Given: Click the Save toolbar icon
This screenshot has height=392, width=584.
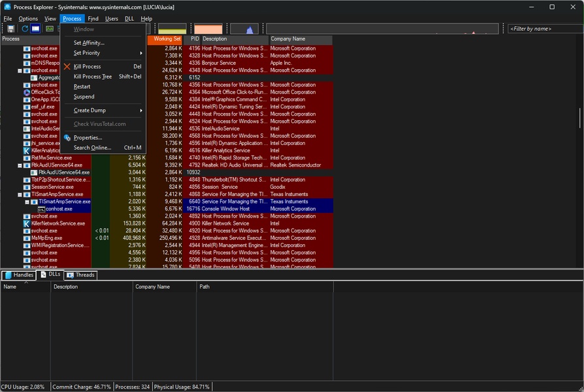Looking at the screenshot, I should pyautogui.click(x=11, y=29).
